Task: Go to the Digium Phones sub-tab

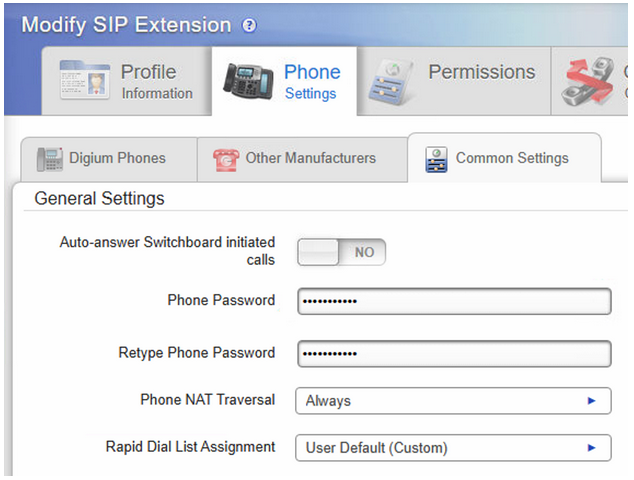Action: click(117, 158)
